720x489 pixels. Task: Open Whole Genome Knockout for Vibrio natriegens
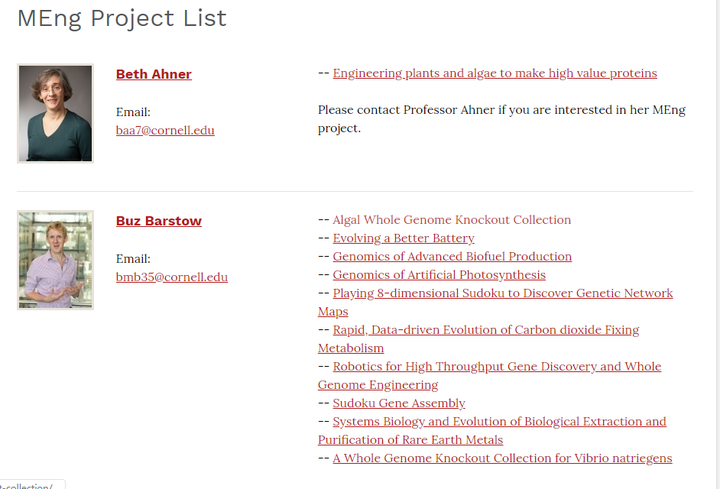coord(502,458)
